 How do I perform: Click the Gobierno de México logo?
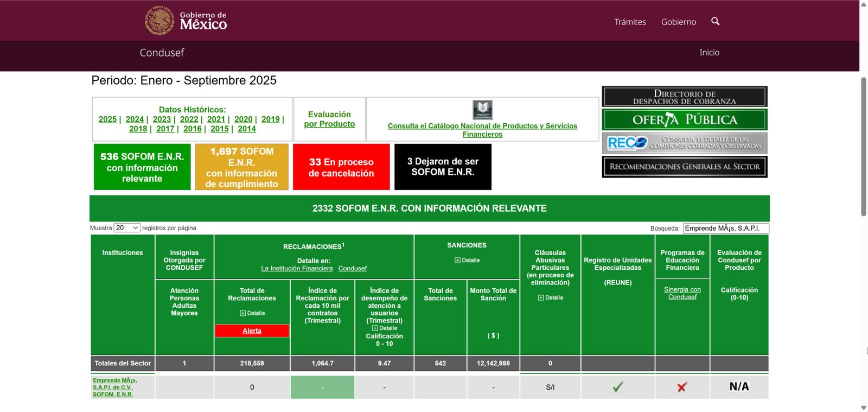click(x=186, y=21)
